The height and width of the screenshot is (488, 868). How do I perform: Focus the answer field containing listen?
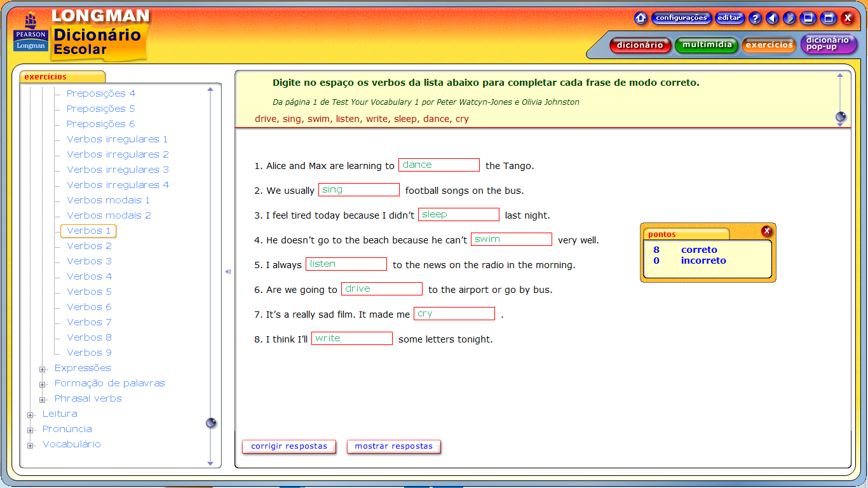tap(346, 264)
